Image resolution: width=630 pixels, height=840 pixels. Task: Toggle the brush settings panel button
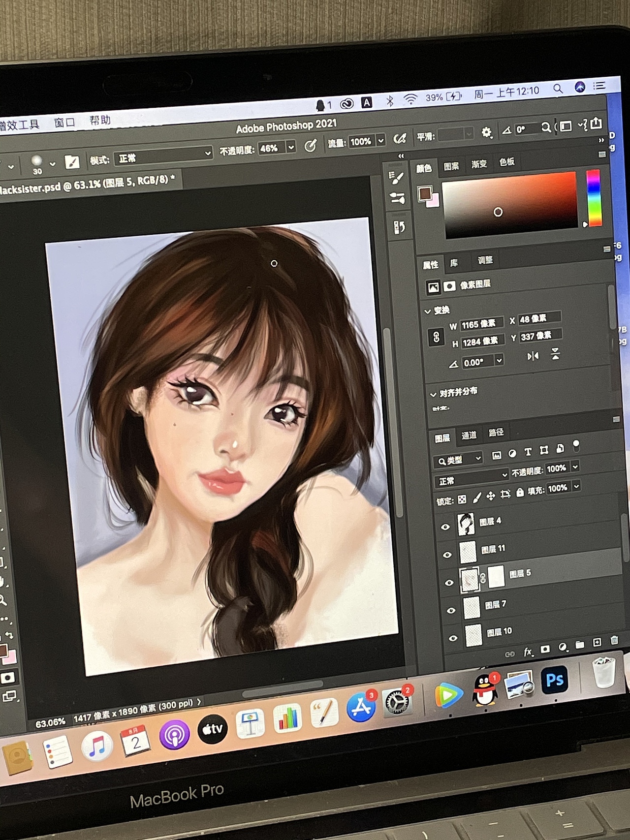click(72, 162)
